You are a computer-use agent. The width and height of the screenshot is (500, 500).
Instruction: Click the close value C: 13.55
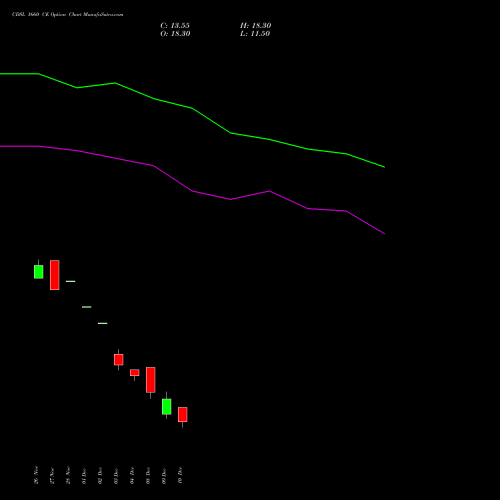tap(175, 26)
